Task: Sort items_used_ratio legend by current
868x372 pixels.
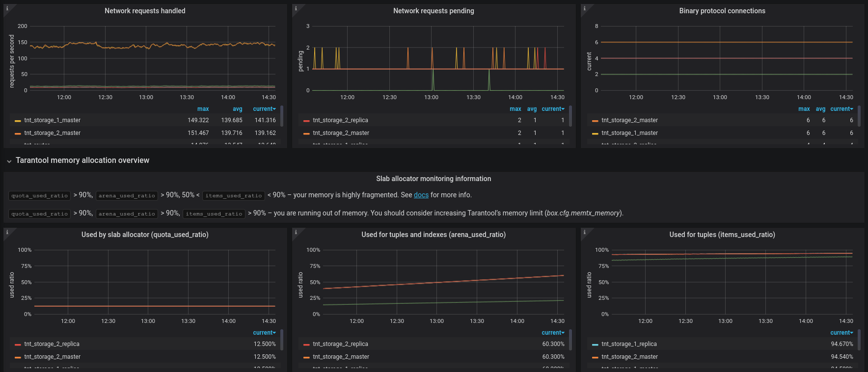Action: [842, 333]
